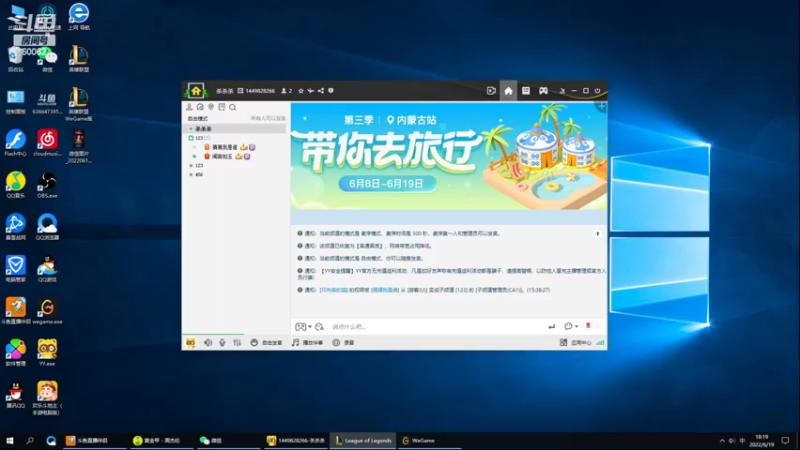Viewport: 800px width, 450px height.
Task: Click the purple badge of the second user
Action: (x=247, y=157)
